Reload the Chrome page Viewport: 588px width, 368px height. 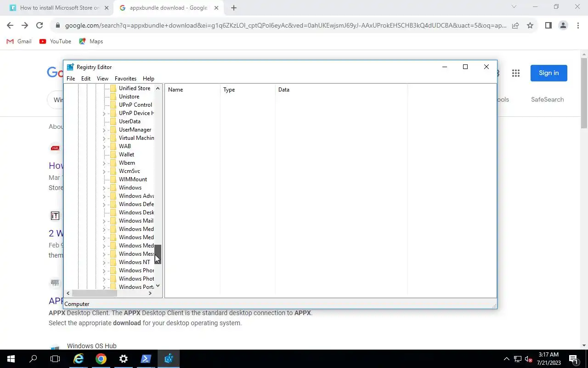tap(40, 26)
